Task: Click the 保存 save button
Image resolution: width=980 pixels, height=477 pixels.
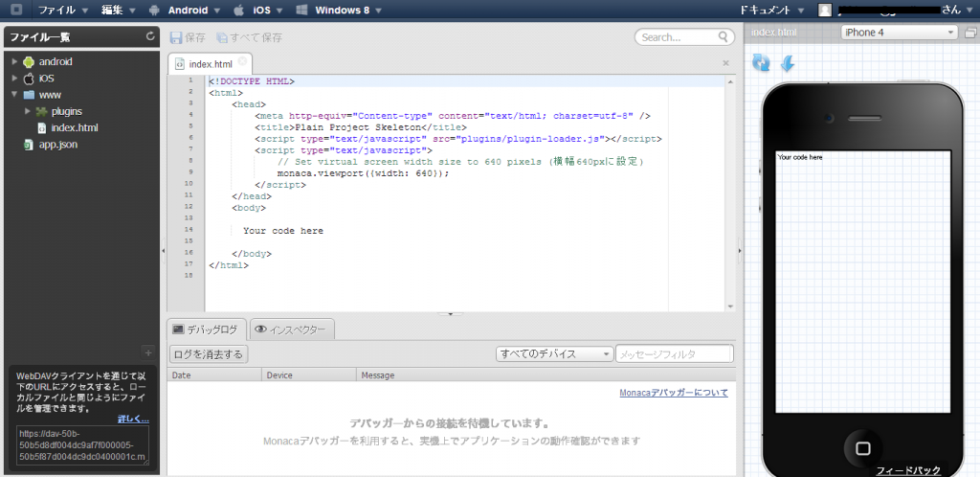Action: click(189, 37)
